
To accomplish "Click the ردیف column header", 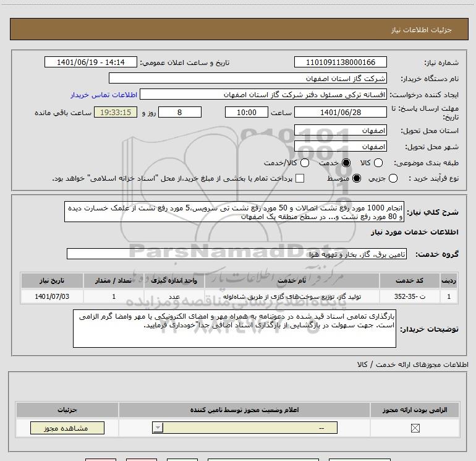I will 449,280.
